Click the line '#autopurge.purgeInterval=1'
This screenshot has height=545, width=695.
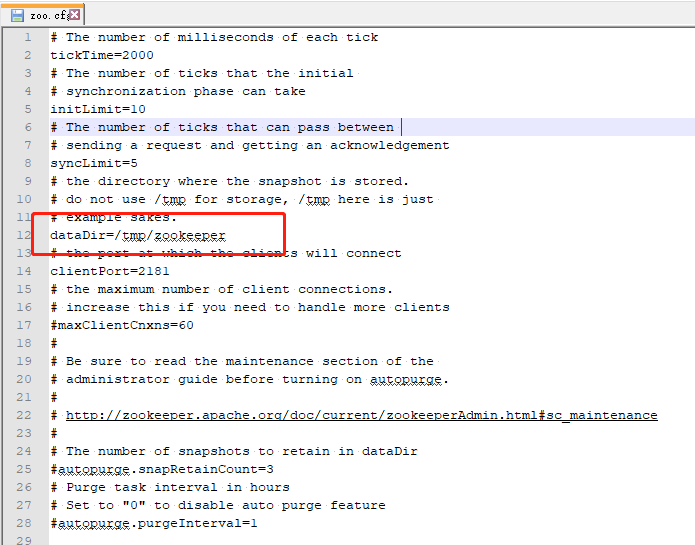pyautogui.click(x=154, y=523)
